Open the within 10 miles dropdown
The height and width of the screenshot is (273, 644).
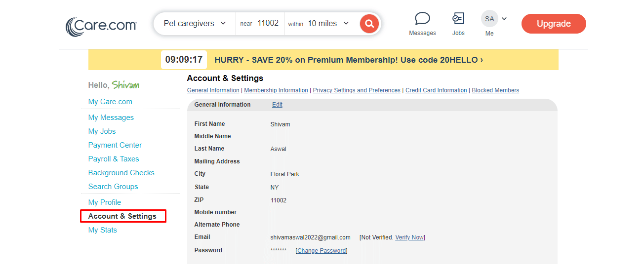pos(319,23)
